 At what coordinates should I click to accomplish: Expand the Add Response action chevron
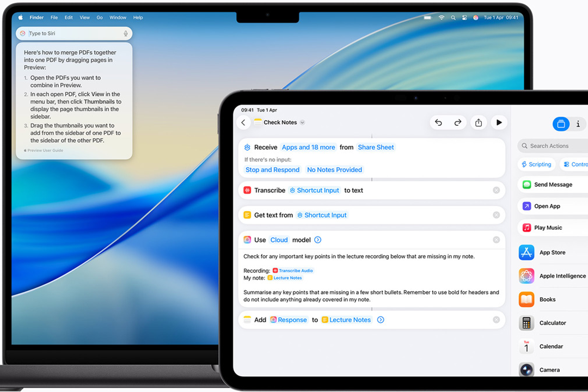(381, 320)
